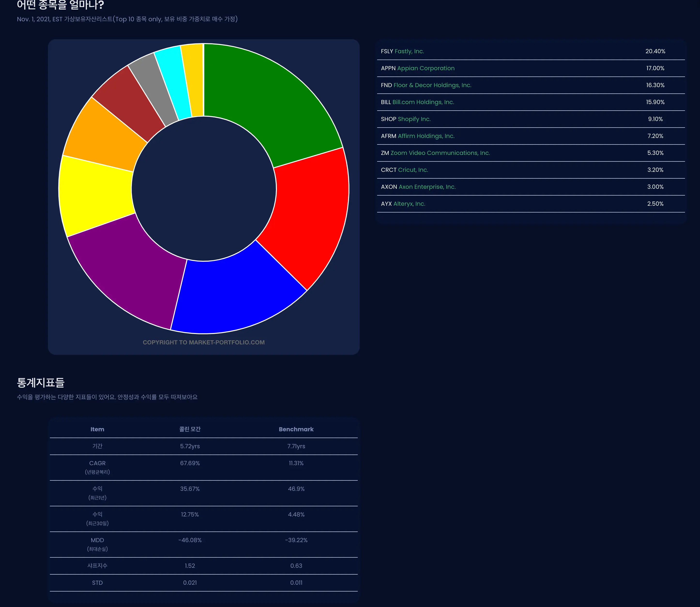Click the 0.011 benchmark STD value
700x607 pixels.
click(x=296, y=583)
